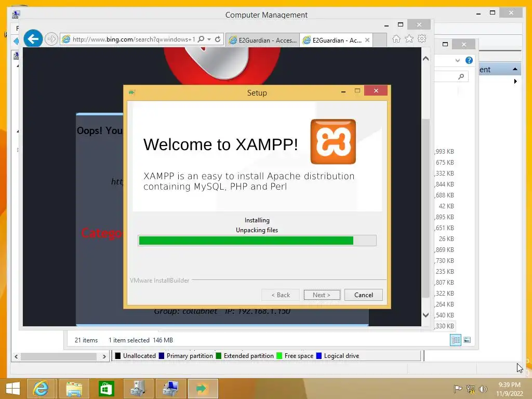Screen dimensions: 532x399
Task: Open a new browser tab
Action: pos(380,40)
